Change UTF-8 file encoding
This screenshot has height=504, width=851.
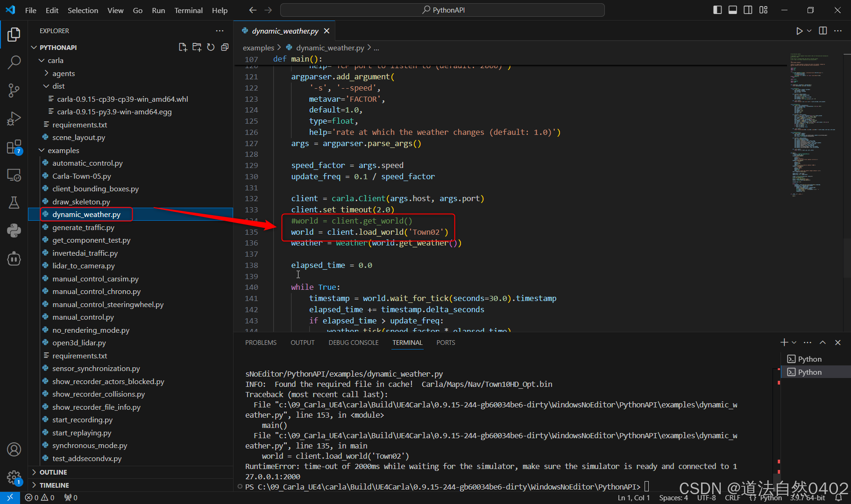pos(707,498)
